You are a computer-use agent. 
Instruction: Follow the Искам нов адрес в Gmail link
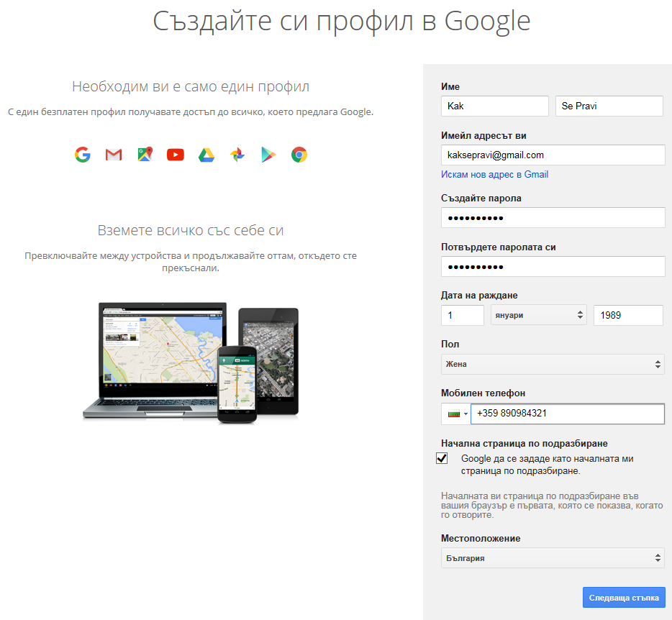coord(494,174)
